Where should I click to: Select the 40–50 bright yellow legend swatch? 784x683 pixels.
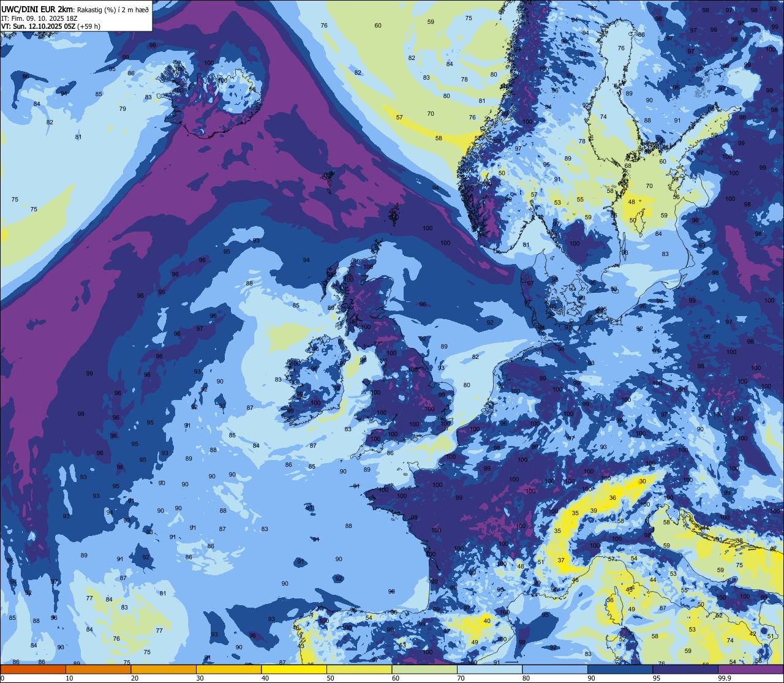(294, 669)
